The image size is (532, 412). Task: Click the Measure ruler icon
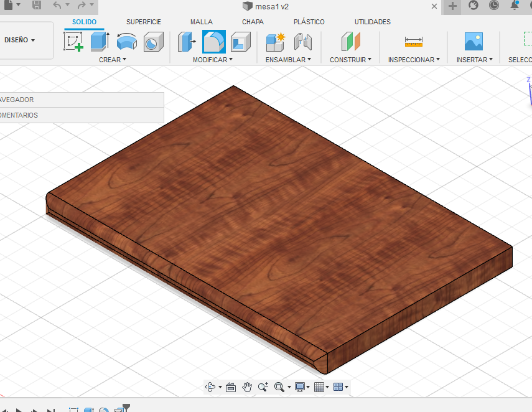pos(413,42)
